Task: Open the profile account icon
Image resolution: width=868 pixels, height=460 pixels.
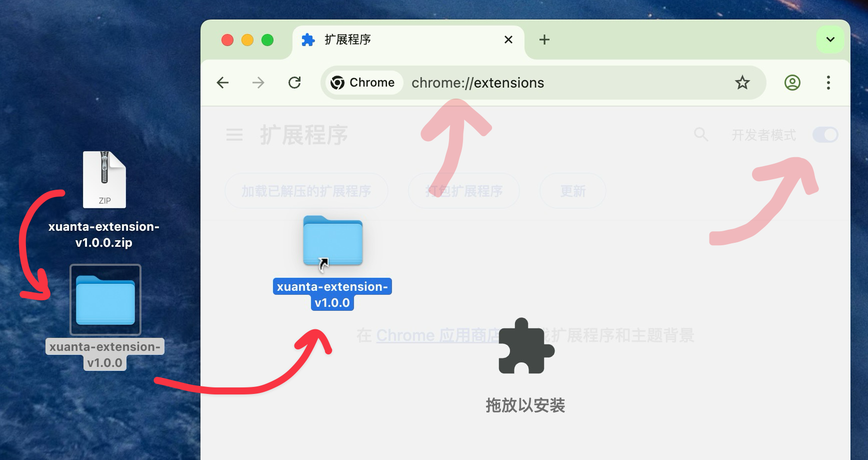Action: (791, 83)
